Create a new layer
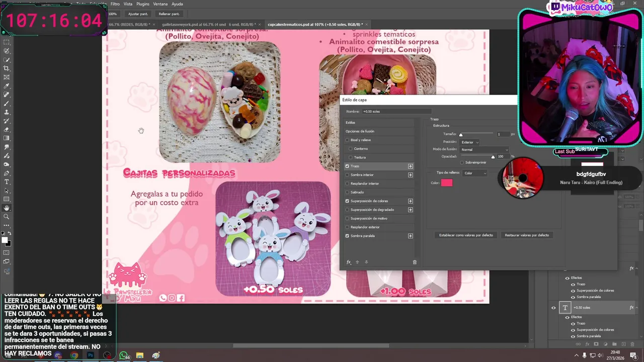The image size is (644, 362). (x=623, y=344)
